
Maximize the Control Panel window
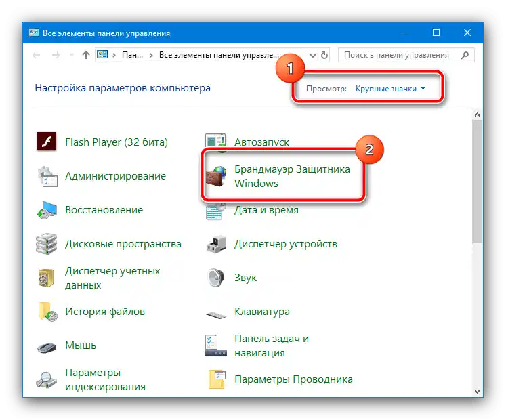pos(436,33)
